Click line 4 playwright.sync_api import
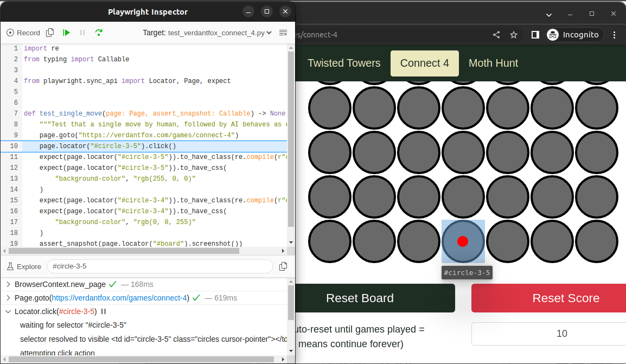Image resolution: width=626 pixels, height=364 pixels. click(127, 81)
